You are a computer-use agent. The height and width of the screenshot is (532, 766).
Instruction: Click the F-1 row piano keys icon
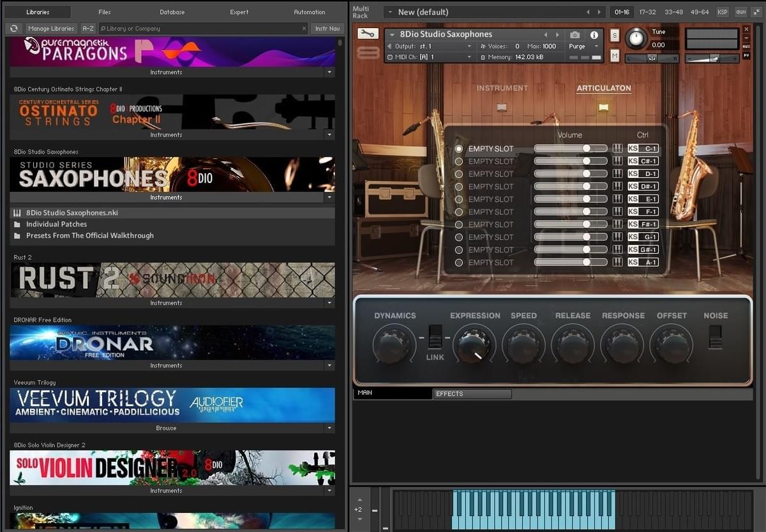[x=617, y=212]
